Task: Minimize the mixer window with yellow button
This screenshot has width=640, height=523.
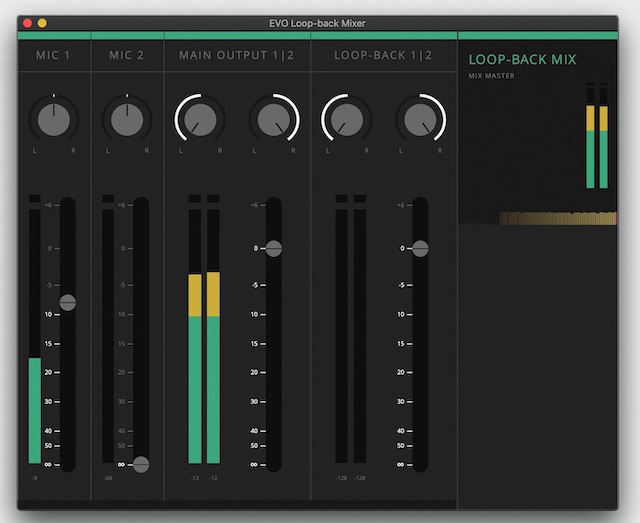Action: [x=42, y=23]
